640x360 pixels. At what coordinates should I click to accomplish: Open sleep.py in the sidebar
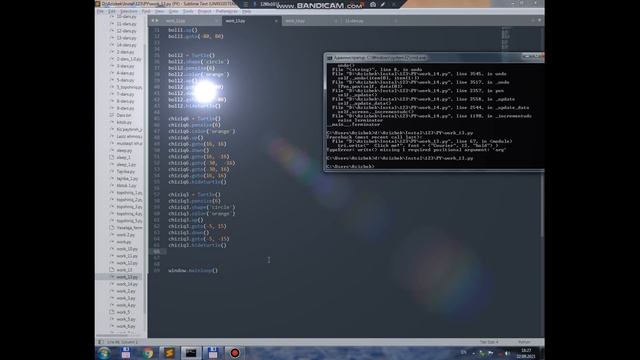click(124, 150)
